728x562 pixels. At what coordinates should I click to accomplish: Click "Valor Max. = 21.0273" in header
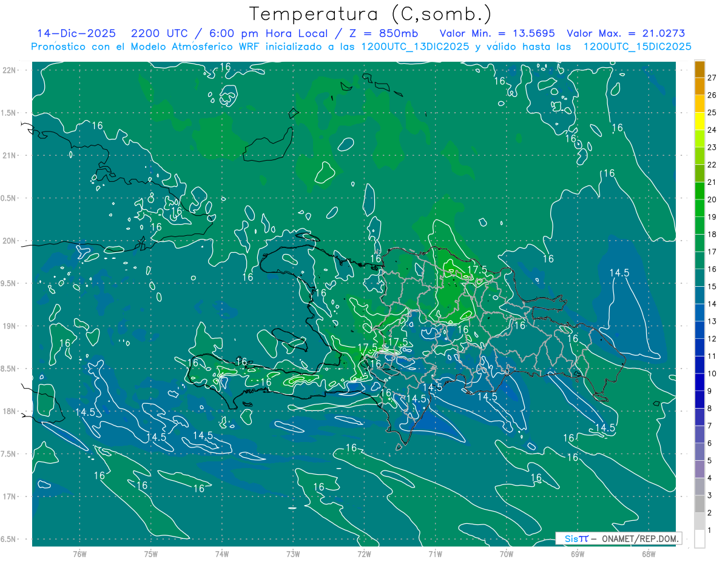[625, 33]
